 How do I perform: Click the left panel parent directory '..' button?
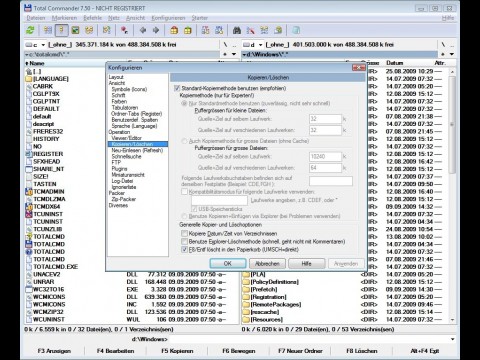coord(234,44)
